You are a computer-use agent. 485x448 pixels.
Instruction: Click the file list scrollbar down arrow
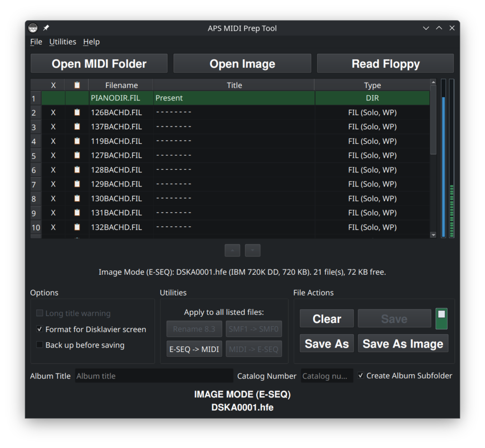point(433,234)
